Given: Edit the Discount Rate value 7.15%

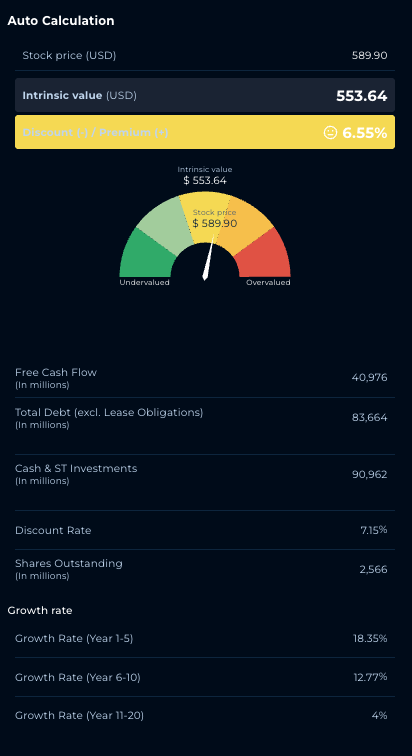Looking at the screenshot, I should [x=373, y=530].
